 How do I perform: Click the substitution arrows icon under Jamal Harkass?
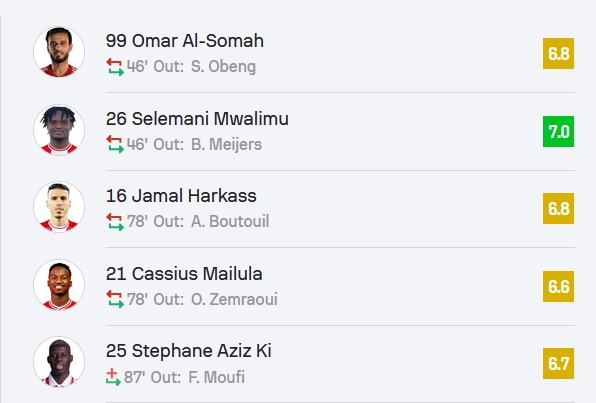pos(115,222)
